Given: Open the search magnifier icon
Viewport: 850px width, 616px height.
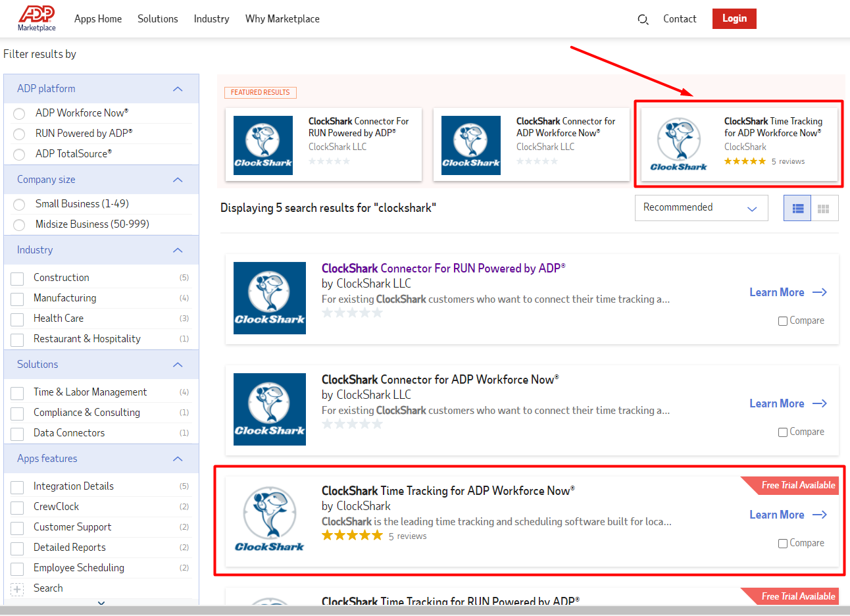Looking at the screenshot, I should pyautogui.click(x=643, y=20).
